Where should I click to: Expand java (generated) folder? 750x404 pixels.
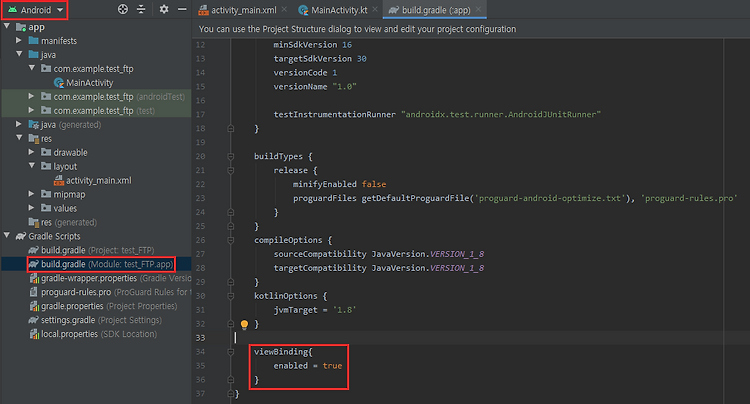[19, 124]
